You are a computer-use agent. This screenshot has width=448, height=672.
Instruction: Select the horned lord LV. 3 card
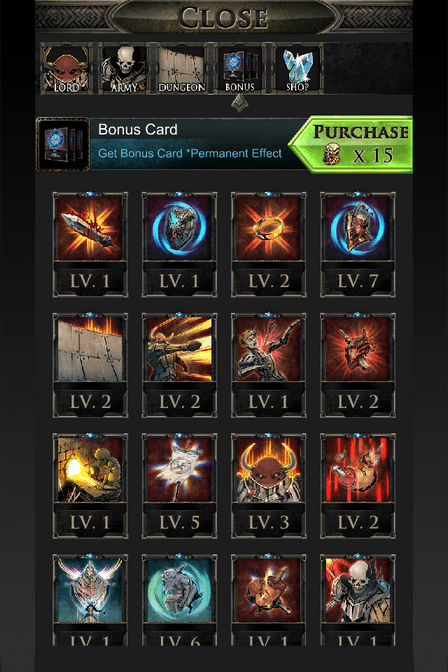point(268,486)
